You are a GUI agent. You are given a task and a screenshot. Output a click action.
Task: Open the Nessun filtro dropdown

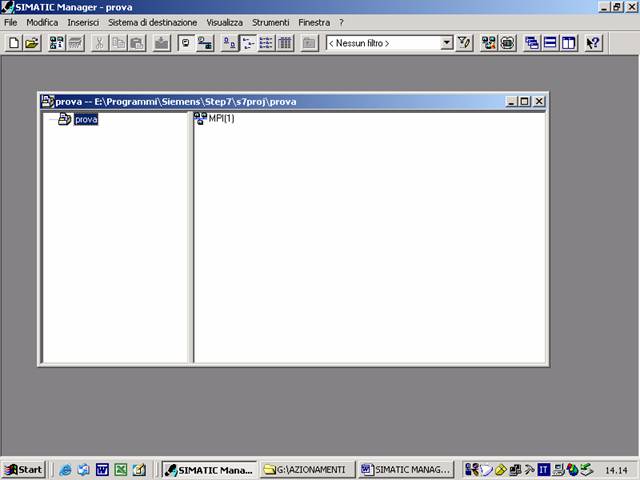(x=446, y=43)
